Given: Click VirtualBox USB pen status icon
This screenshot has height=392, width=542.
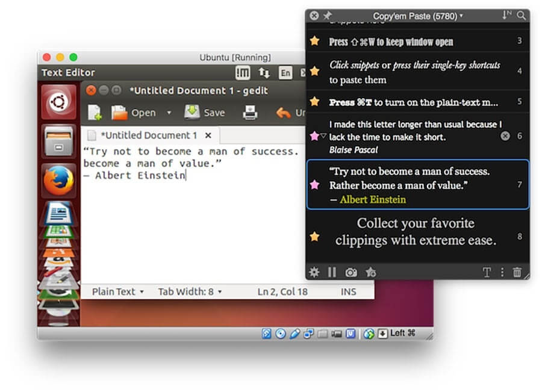Looking at the screenshot, I should click(x=294, y=334).
